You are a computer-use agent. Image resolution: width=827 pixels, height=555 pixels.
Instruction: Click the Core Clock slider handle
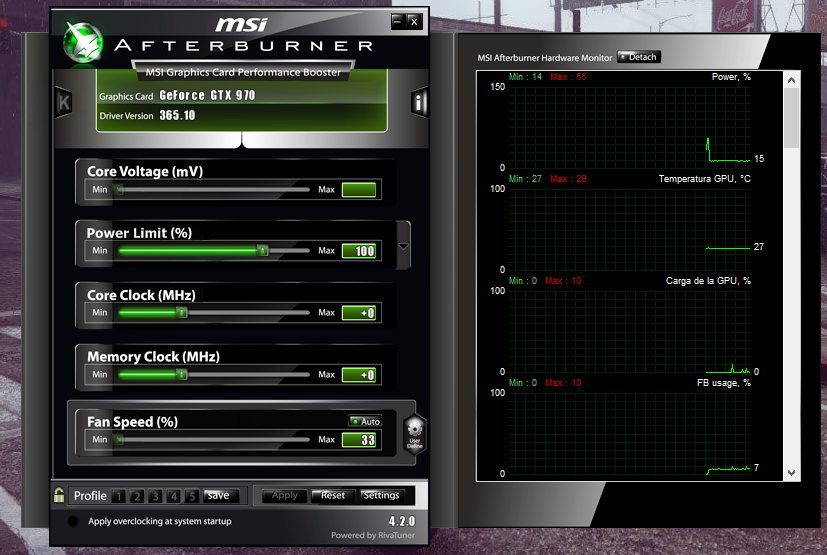pyautogui.click(x=181, y=312)
